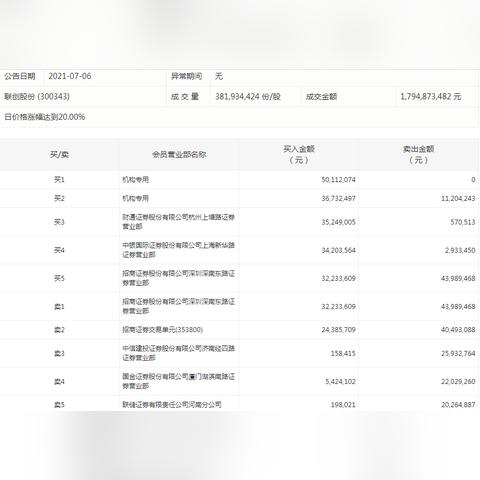Click 中银国际证券 上海新华路 branch name

[178, 250]
